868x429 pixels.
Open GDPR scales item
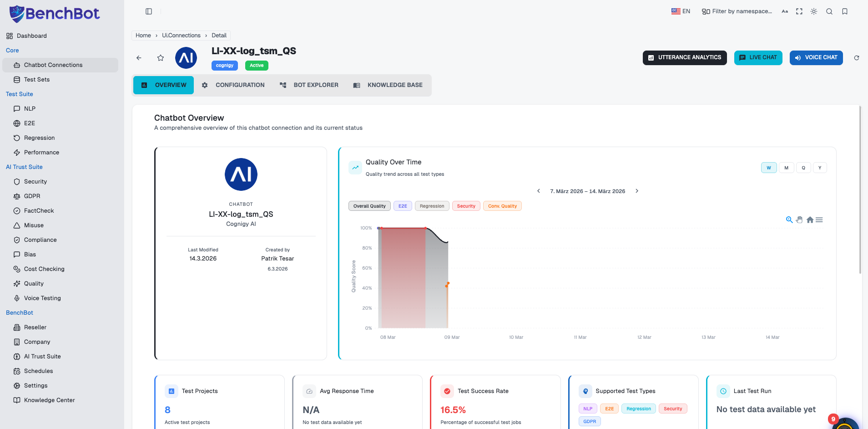[x=60, y=196]
